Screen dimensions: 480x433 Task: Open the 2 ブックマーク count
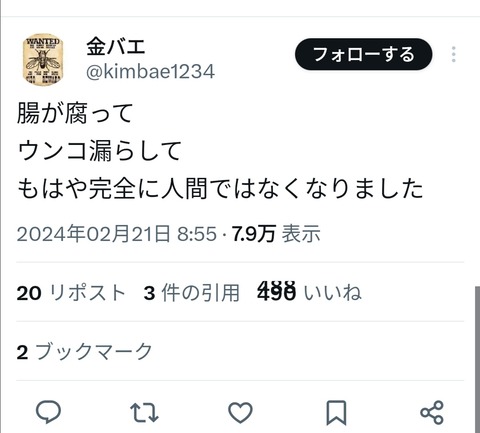click(x=84, y=351)
